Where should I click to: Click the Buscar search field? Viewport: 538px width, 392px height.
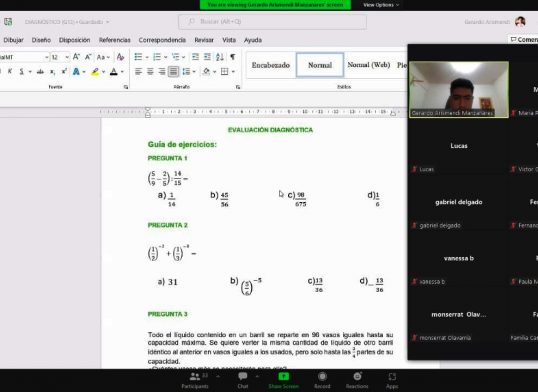[272, 22]
